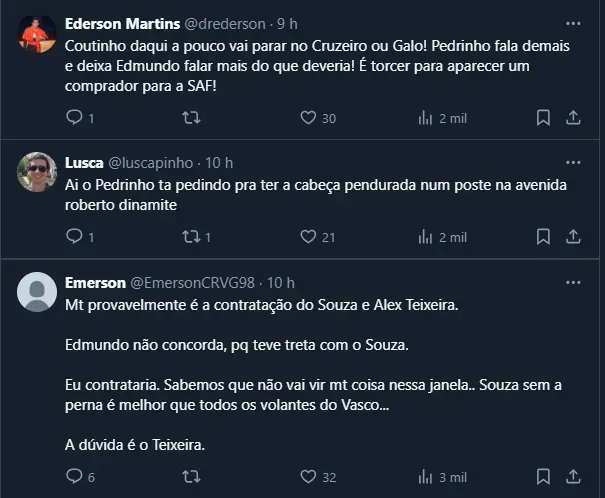The height and width of the screenshot is (498, 605).
Task: Share Emerson's tweet
Action: (x=574, y=477)
